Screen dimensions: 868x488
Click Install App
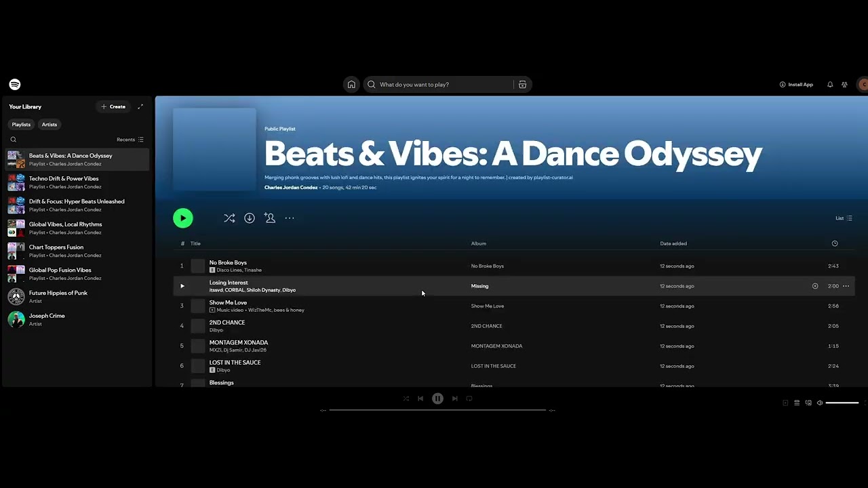796,85
